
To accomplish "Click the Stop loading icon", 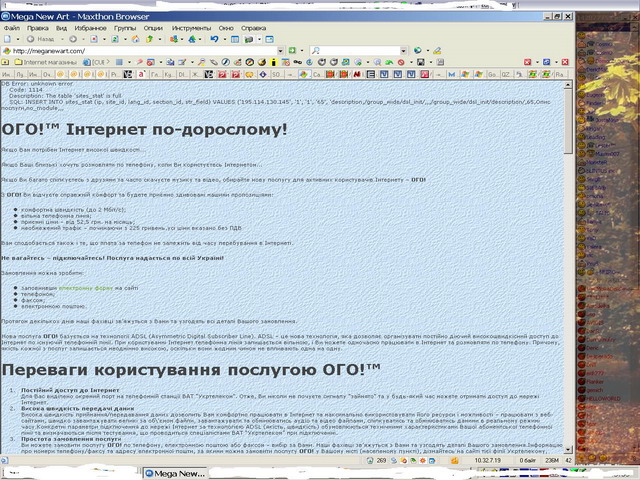I will [x=94, y=39].
